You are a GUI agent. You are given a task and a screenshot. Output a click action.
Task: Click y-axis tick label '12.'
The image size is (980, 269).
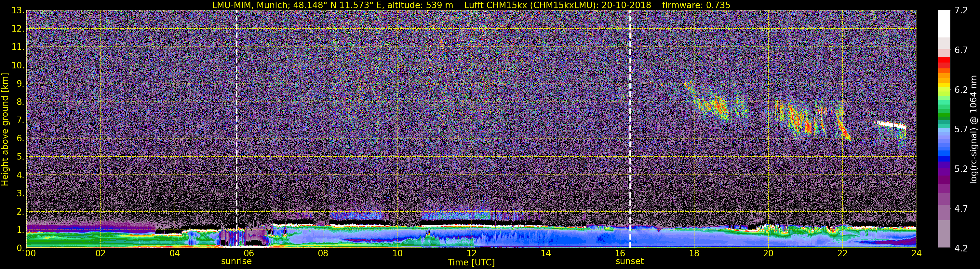click(18, 29)
